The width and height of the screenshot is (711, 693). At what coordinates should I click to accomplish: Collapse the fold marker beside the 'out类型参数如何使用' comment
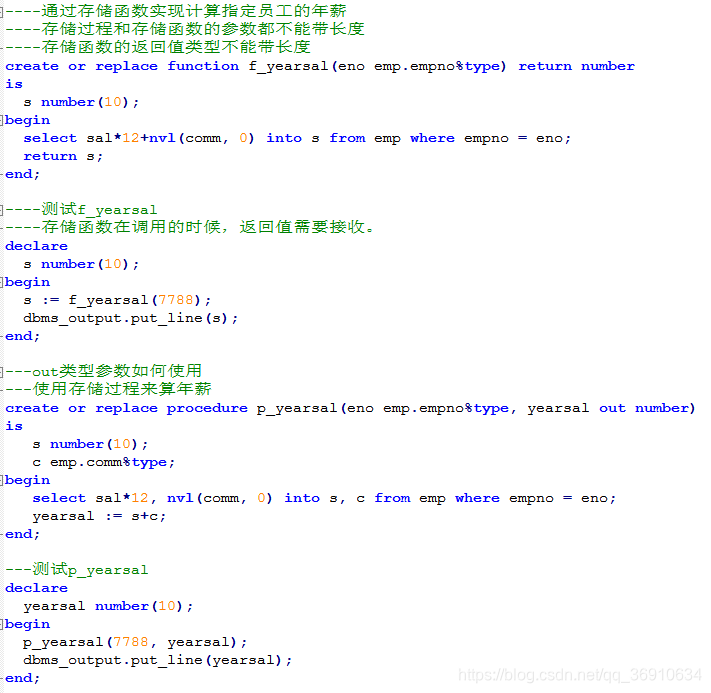pos(2,372)
